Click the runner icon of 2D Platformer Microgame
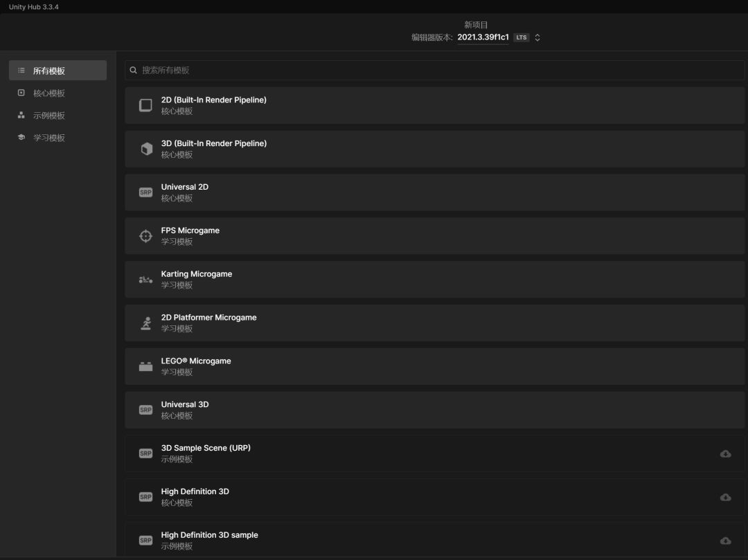Image resolution: width=748 pixels, height=560 pixels. pyautogui.click(x=146, y=323)
